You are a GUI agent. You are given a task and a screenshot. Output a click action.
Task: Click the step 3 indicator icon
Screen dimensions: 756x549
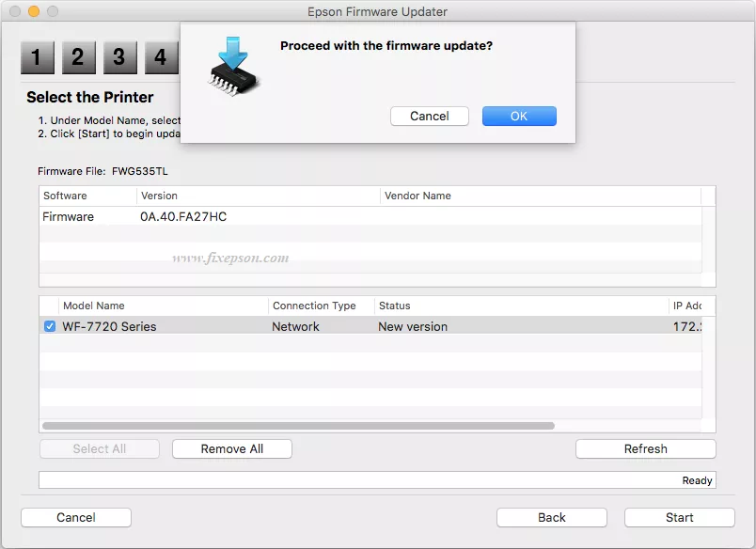[118, 58]
